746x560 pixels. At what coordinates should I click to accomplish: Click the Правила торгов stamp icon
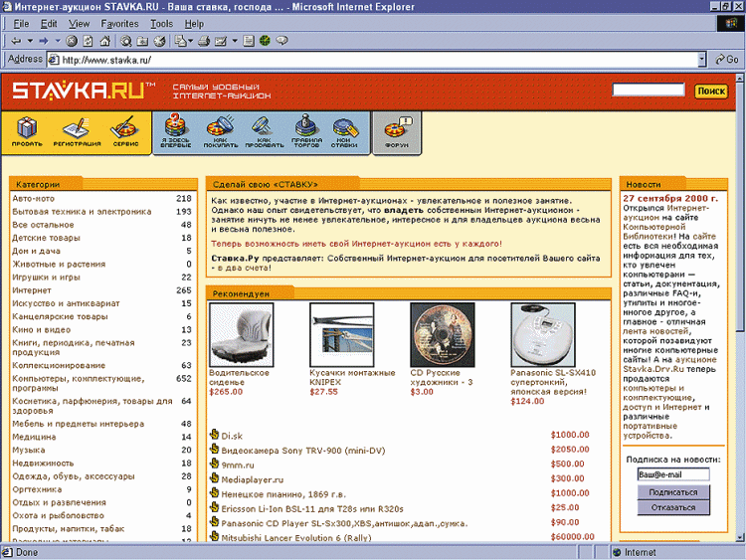pyautogui.click(x=306, y=125)
